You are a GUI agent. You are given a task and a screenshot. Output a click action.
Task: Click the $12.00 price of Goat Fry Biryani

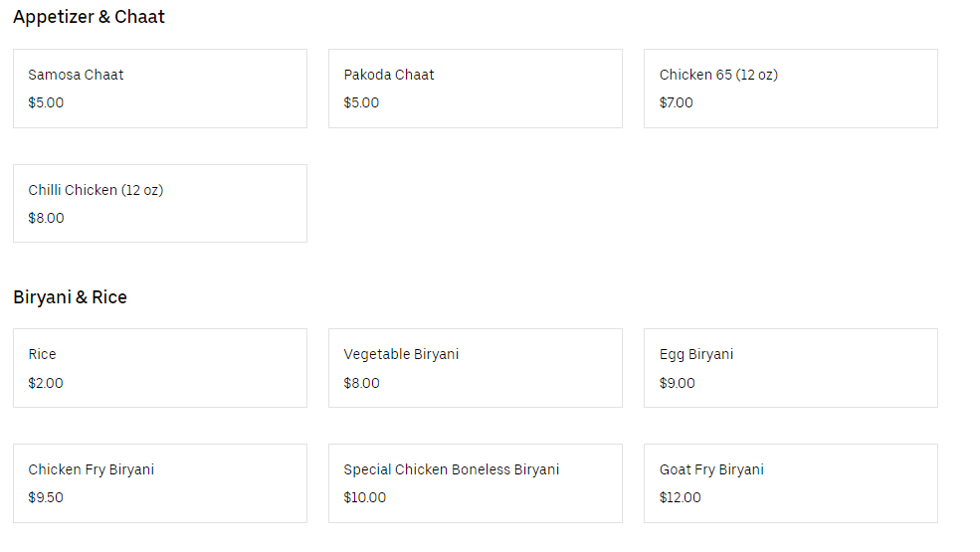point(680,497)
